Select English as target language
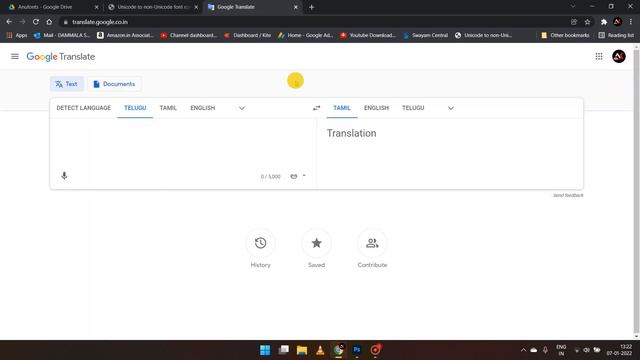 [376, 108]
